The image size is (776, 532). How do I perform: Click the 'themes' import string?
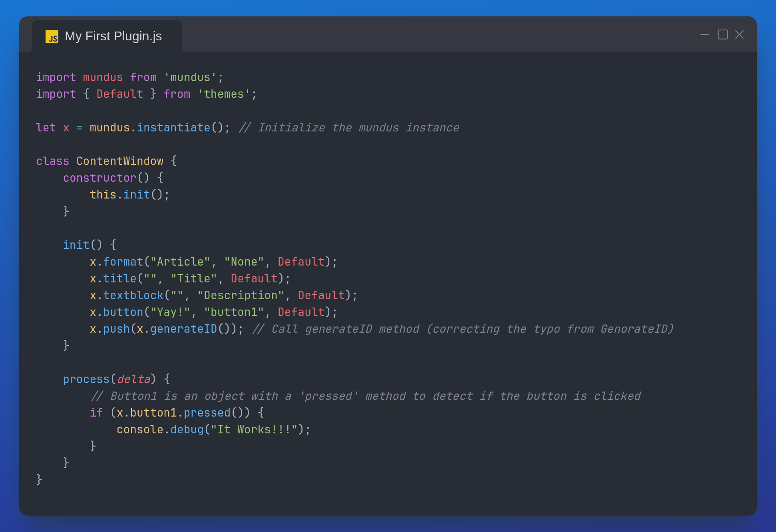(224, 94)
